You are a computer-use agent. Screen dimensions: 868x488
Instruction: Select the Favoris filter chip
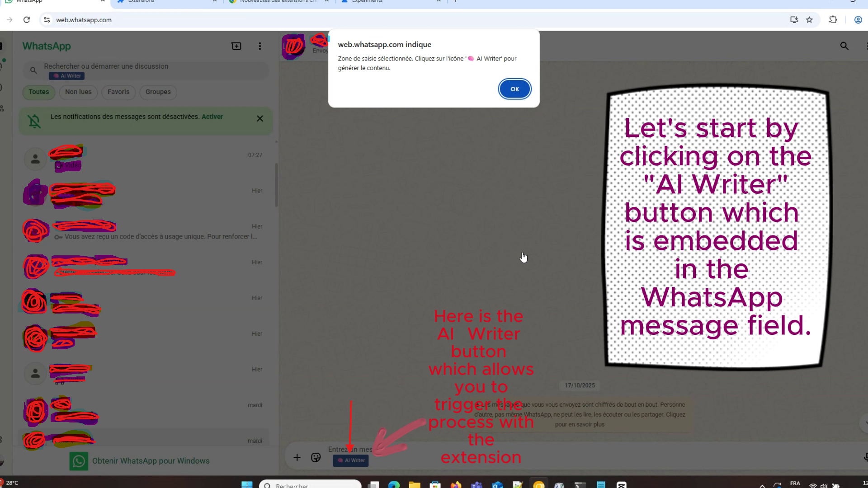point(118,92)
